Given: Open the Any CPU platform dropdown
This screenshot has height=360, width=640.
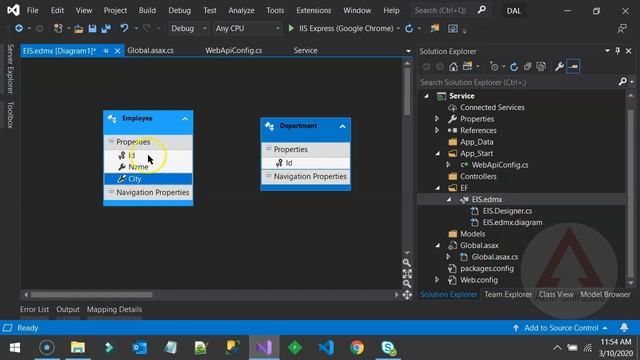Looking at the screenshot, I should (278, 29).
